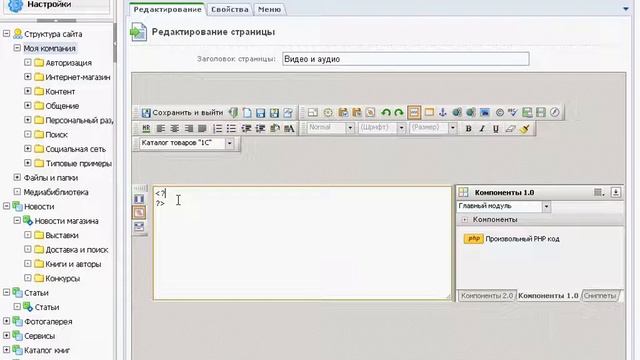
Task: Click the Save As icon
Action: point(274,112)
